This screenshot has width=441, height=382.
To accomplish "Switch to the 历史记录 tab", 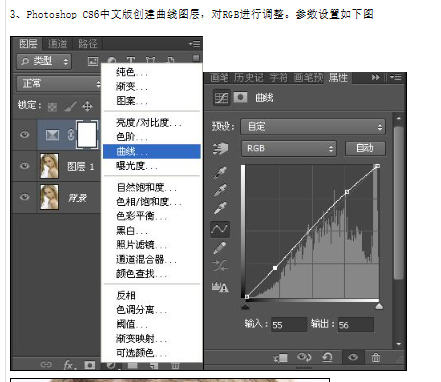I will point(248,78).
